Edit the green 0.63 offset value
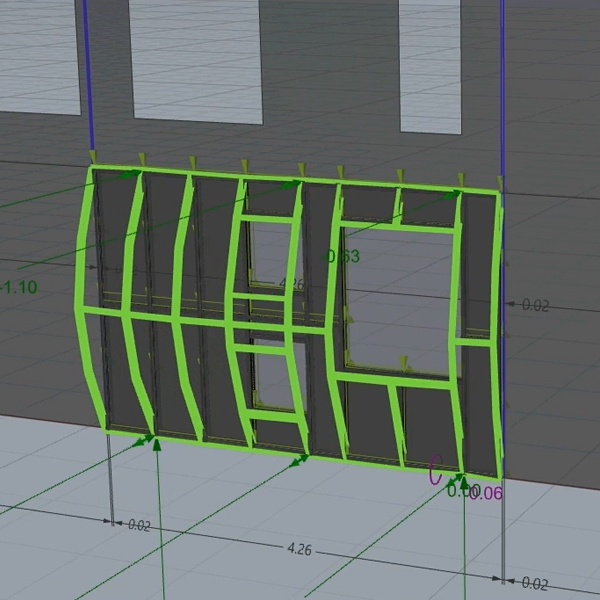This screenshot has width=600, height=600. pyautogui.click(x=343, y=256)
